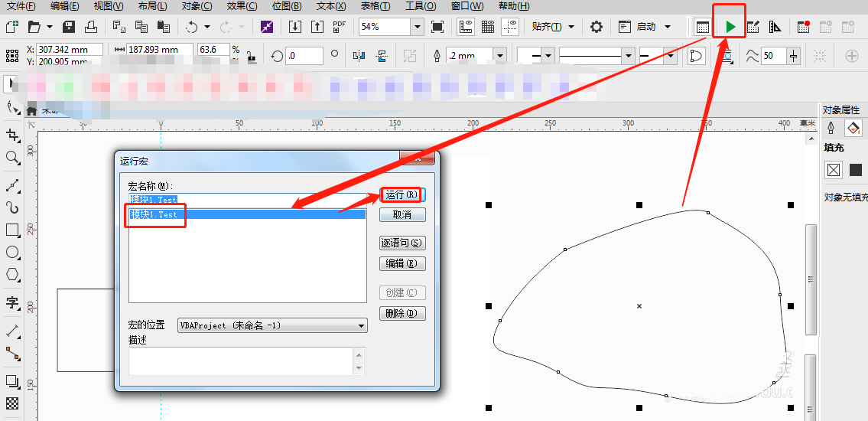Open the line style dropdown

click(x=629, y=55)
